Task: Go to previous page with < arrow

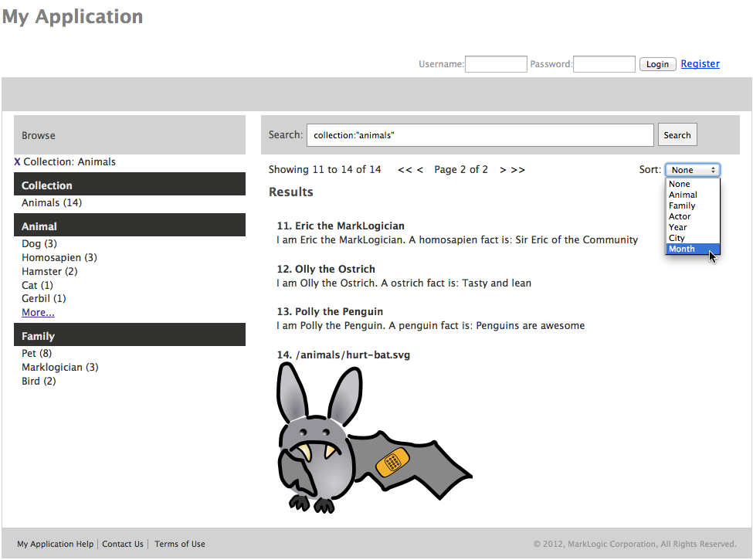Action: (x=420, y=170)
